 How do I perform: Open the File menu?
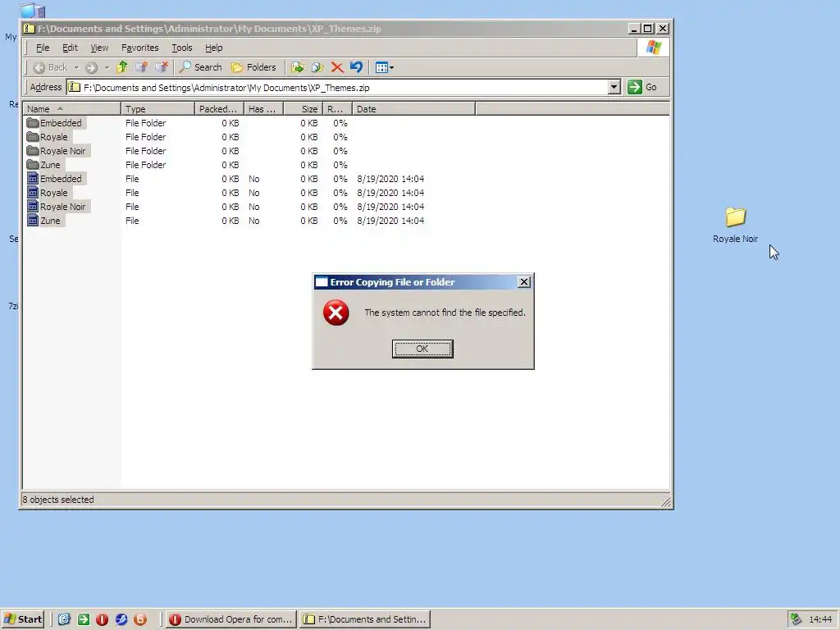tap(43, 48)
